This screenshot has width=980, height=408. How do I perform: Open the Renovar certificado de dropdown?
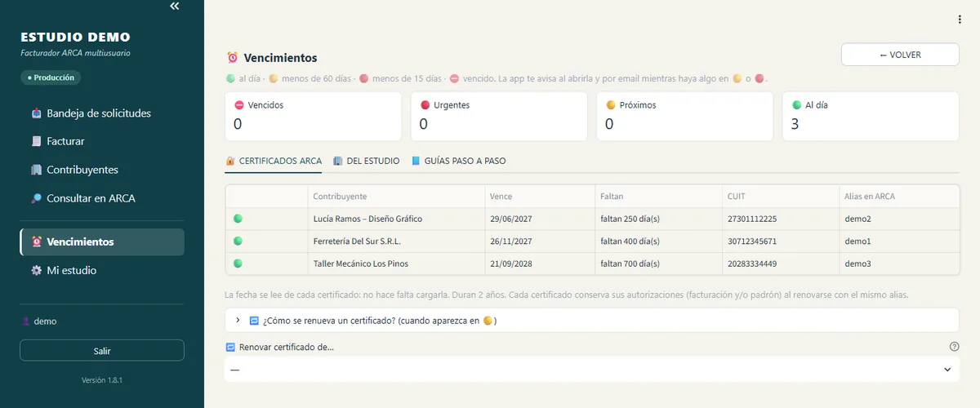click(x=591, y=370)
